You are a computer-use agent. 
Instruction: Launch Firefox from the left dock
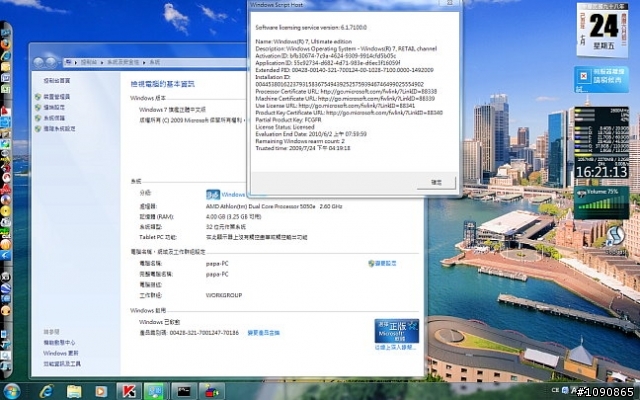point(6,44)
